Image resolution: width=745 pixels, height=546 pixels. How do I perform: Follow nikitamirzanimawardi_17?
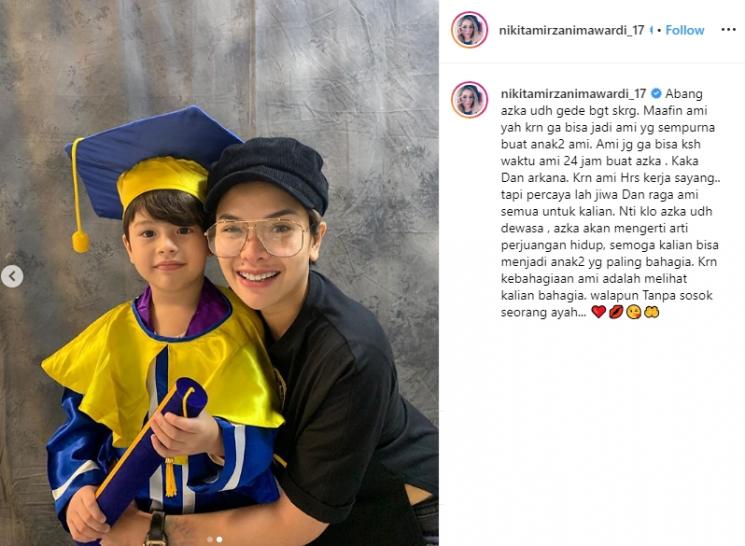pos(685,30)
